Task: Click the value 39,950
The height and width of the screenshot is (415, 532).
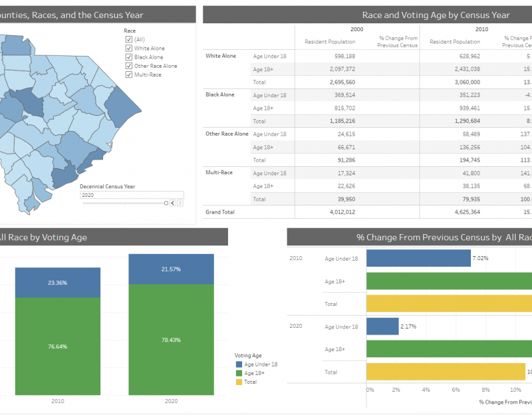Action: coord(346,199)
